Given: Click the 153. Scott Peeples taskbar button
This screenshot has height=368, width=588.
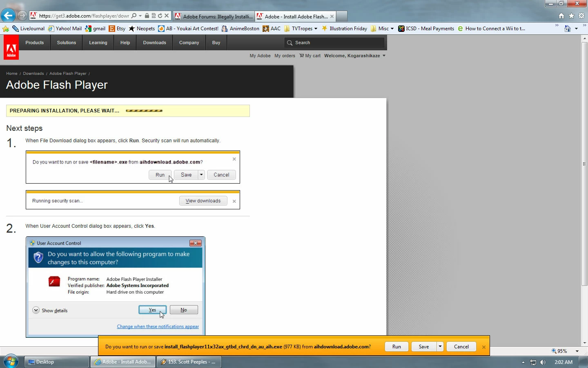Looking at the screenshot, I should 189,362.
